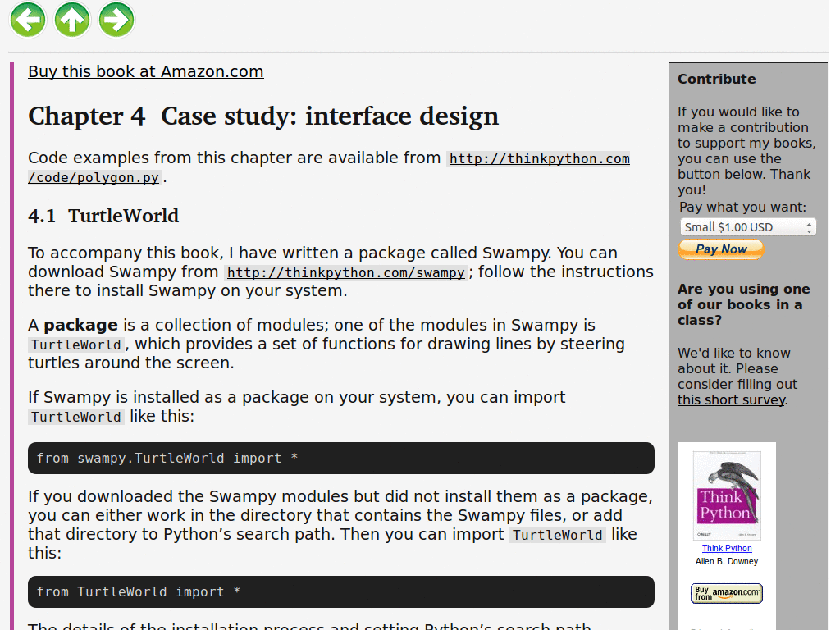The width and height of the screenshot is (840, 630).
Task: Click the 'from swampy.TurtleWorld import *' code block
Action: pyautogui.click(x=340, y=458)
